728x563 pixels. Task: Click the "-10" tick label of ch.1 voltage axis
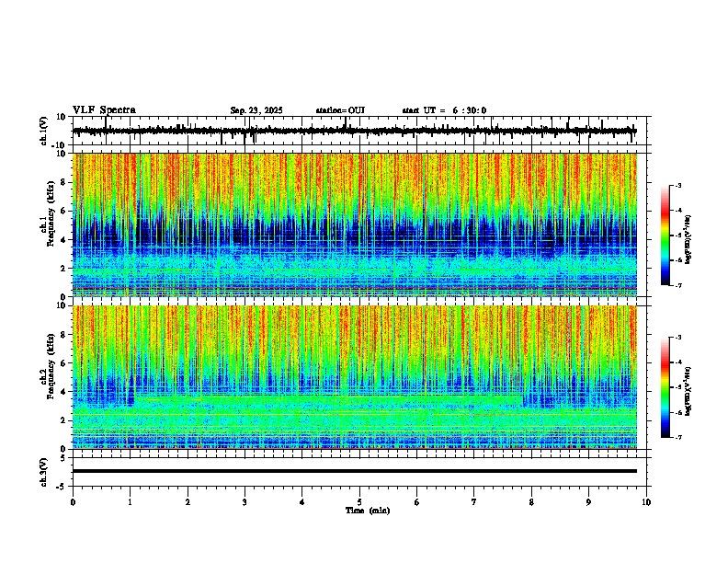(60, 145)
